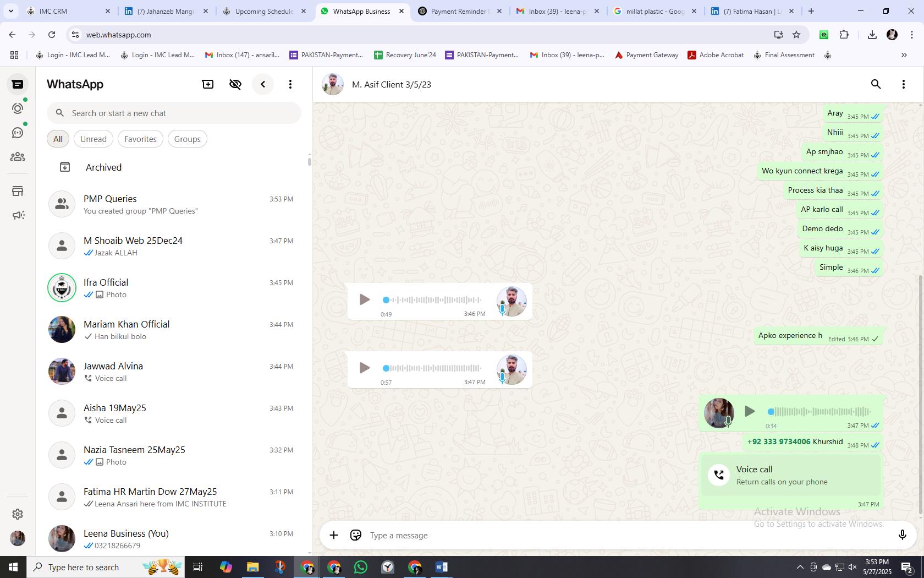Seek in the 0:57 voice message waveform
Image resolution: width=924 pixels, height=578 pixels.
[x=432, y=368]
